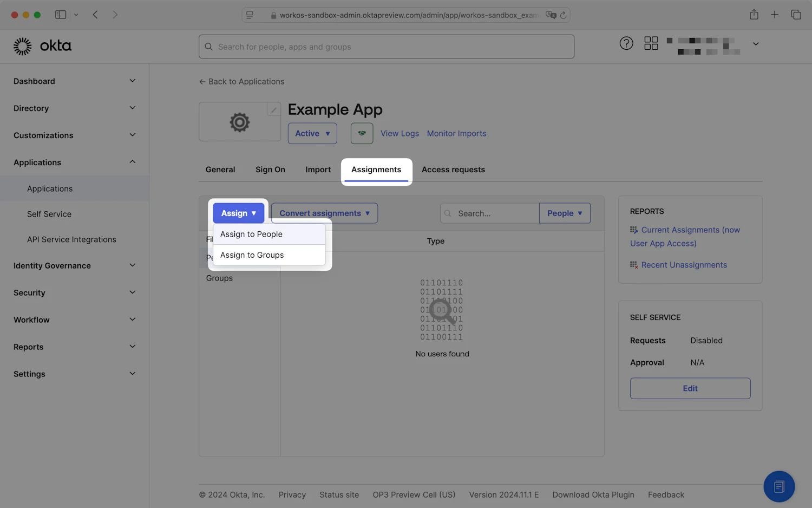Switch to the Access requests tab
812x508 pixels.
pyautogui.click(x=453, y=170)
